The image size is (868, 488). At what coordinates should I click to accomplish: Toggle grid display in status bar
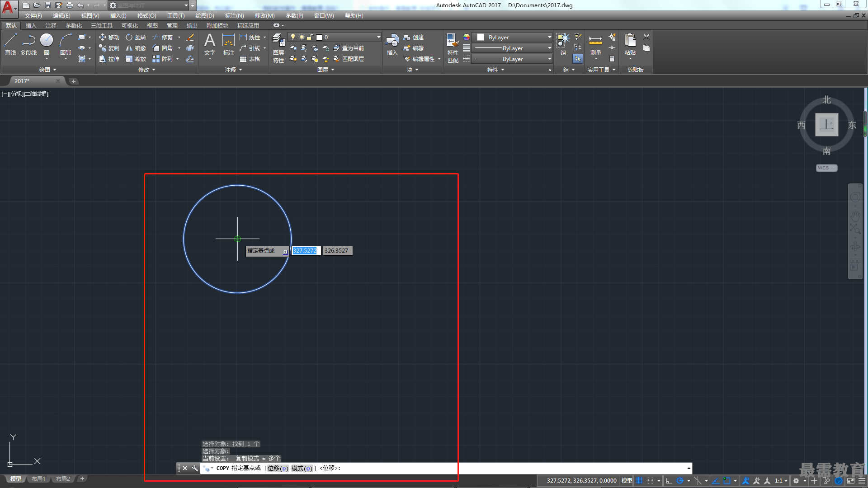pos(639,481)
